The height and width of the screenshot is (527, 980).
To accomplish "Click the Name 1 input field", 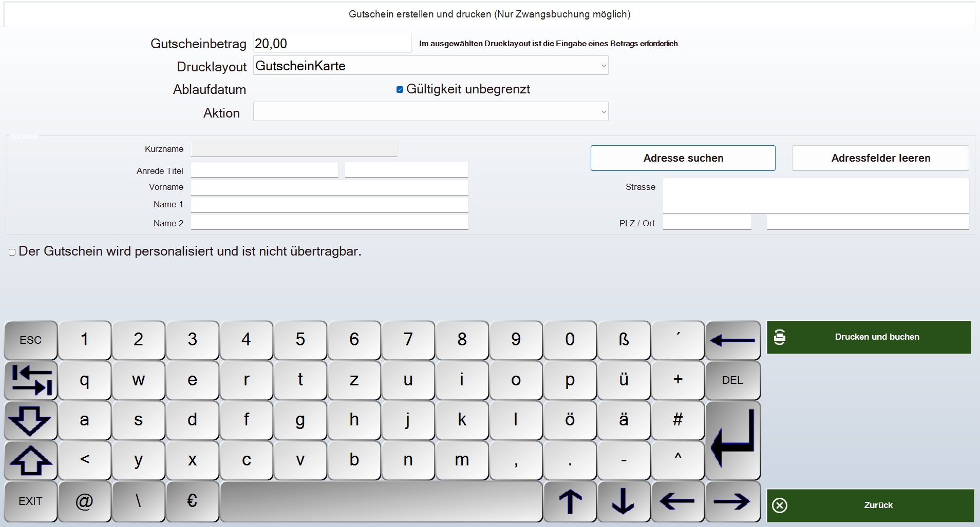I will (329, 205).
